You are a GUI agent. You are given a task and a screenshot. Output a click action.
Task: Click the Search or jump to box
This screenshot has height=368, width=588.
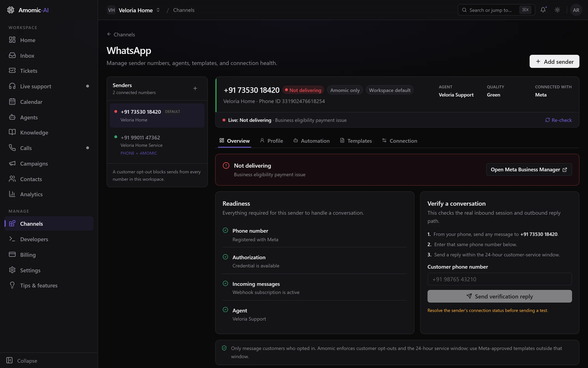[496, 10]
